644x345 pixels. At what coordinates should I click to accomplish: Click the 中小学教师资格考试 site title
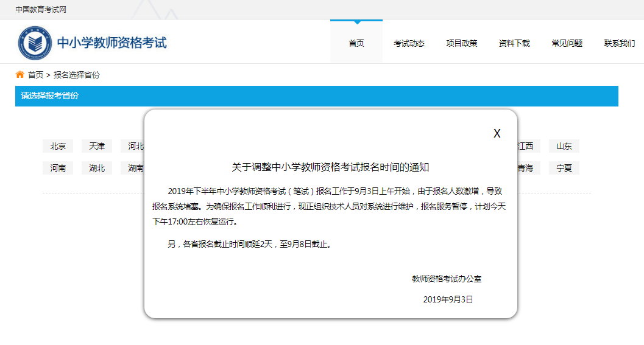(x=111, y=43)
